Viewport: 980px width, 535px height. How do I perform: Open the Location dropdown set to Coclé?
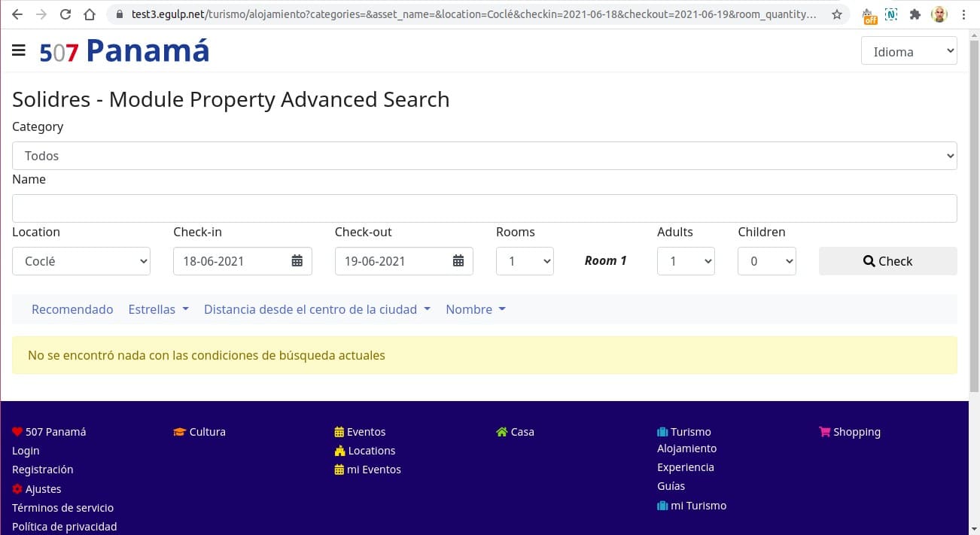click(x=81, y=261)
